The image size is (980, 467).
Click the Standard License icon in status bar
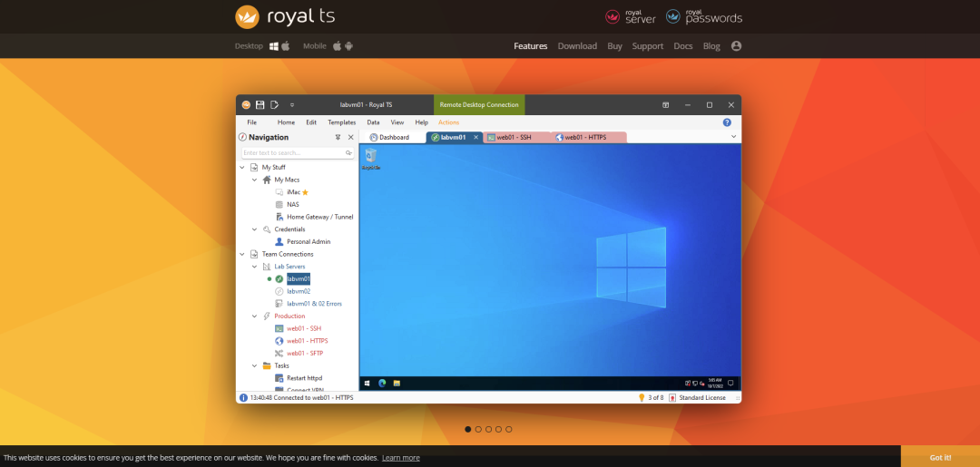pyautogui.click(x=672, y=398)
